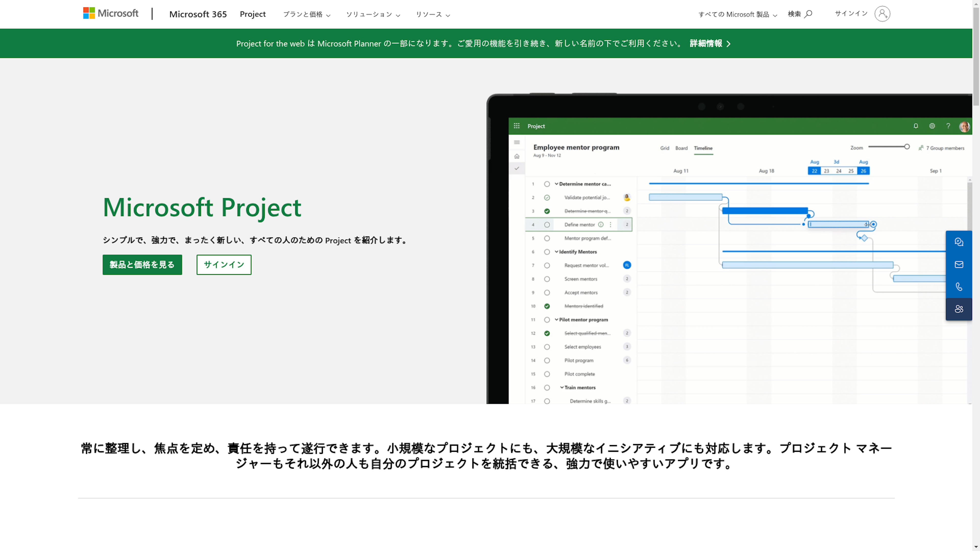Mark Mentor program def task complete

pyautogui.click(x=547, y=239)
